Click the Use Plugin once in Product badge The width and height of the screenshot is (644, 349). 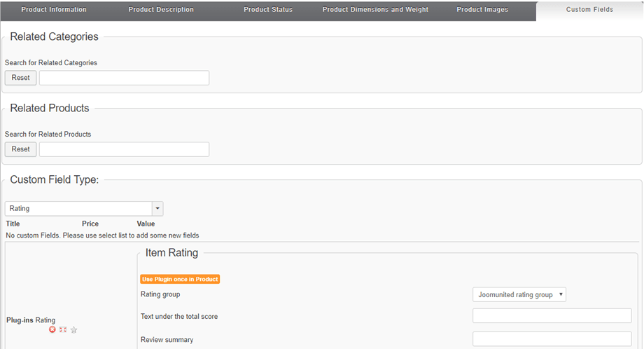181,279
